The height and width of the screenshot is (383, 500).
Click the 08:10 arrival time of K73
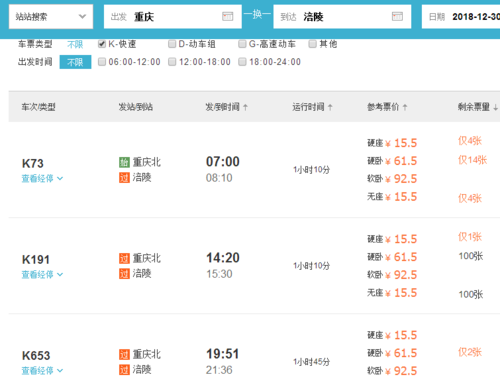[219, 178]
